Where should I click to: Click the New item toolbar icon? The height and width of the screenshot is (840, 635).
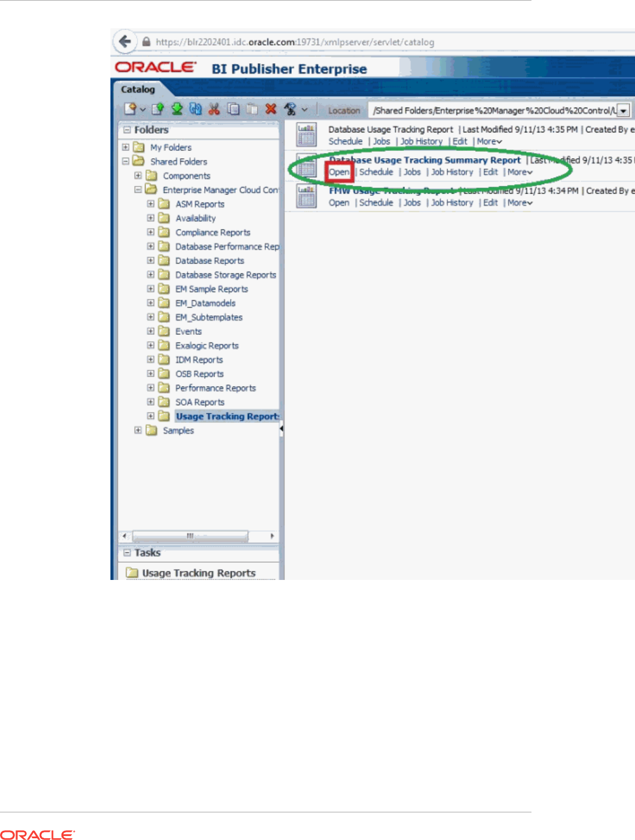130,109
